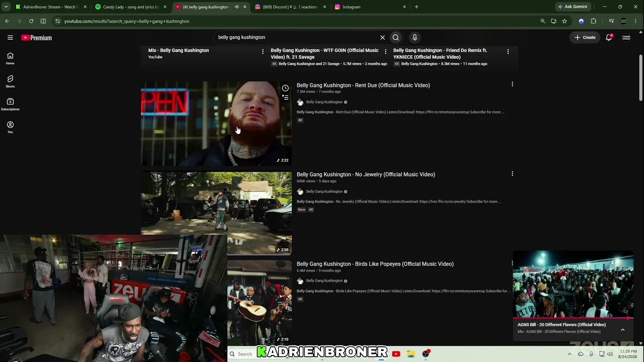
Task: Clear the YouTube search query
Action: (x=382, y=37)
